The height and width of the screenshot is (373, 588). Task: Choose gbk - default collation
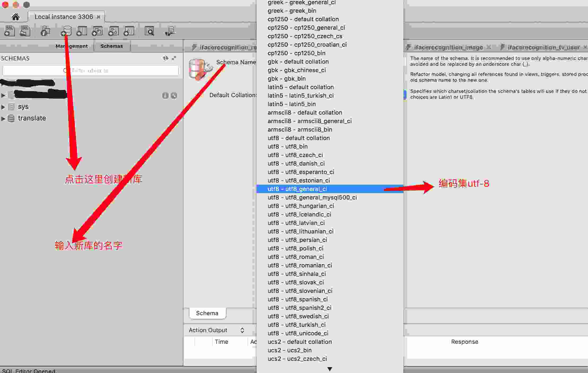(x=330, y=62)
